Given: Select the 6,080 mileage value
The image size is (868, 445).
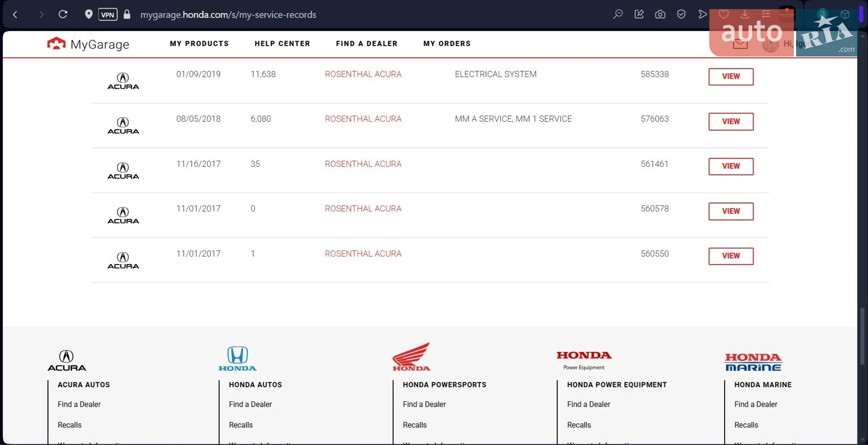Looking at the screenshot, I should (x=261, y=119).
